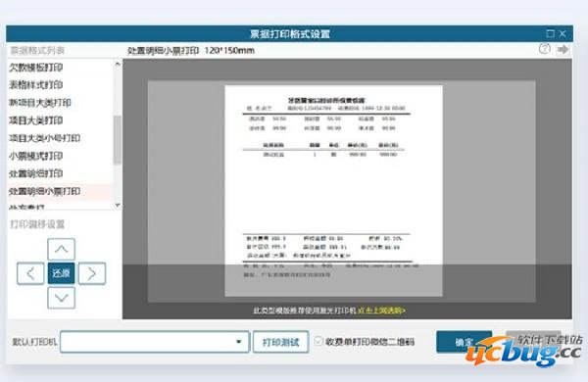
Task: Select 欠款模板打印 in format list
Action: pyautogui.click(x=35, y=68)
